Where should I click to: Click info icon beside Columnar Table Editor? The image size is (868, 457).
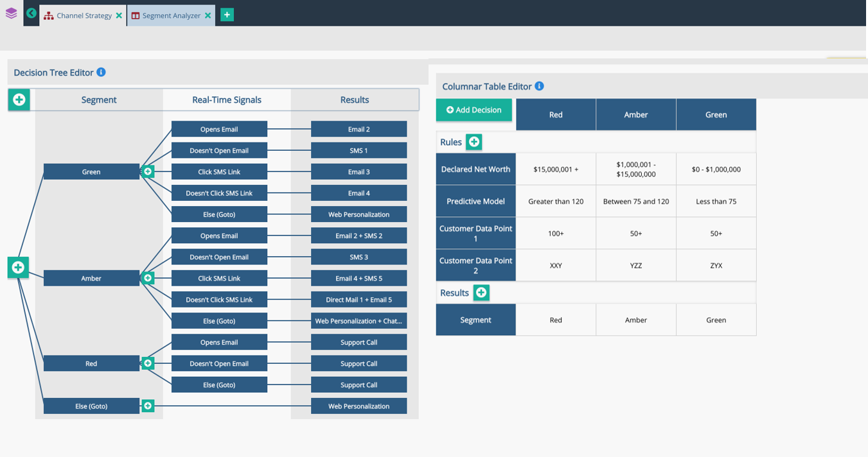coord(539,86)
